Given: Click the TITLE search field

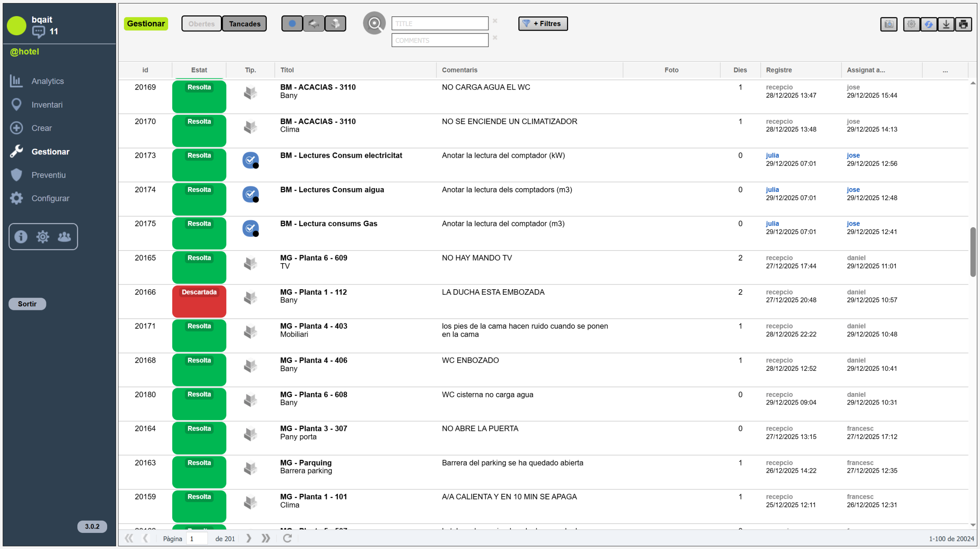Looking at the screenshot, I should 439,24.
